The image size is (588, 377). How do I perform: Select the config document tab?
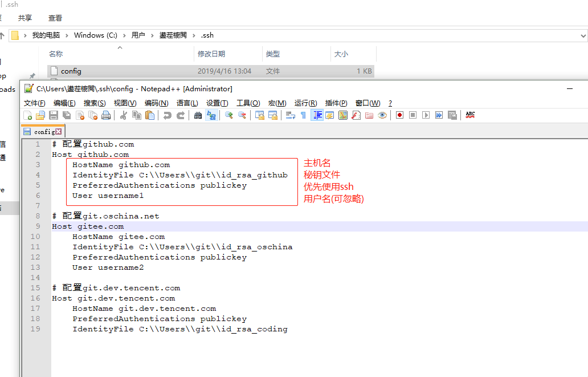click(43, 131)
